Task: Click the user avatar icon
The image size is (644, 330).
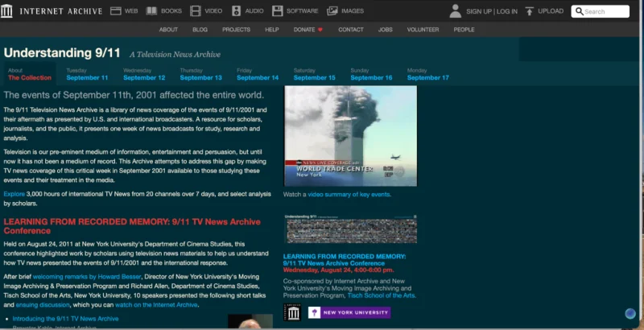Action: [456, 11]
